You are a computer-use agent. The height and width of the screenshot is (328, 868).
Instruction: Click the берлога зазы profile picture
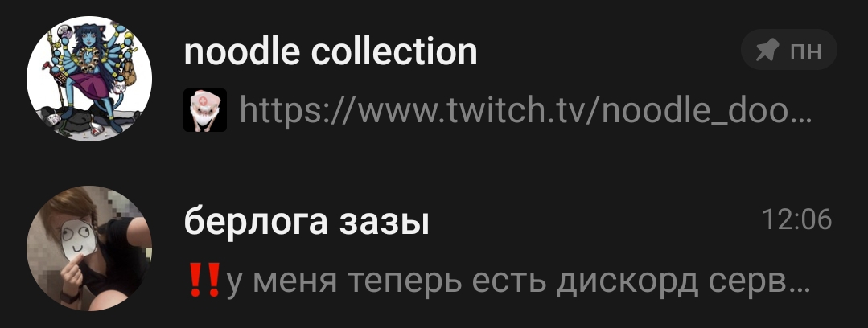pos(89,248)
